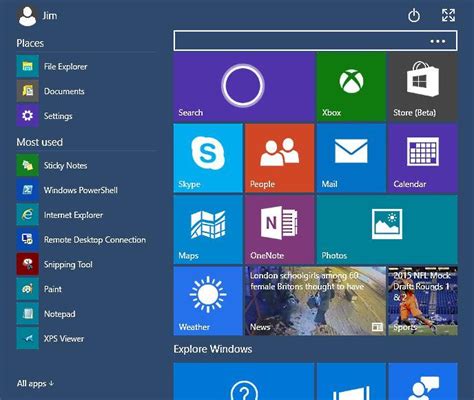
Task: Open the Maps tile
Action: click(x=208, y=230)
